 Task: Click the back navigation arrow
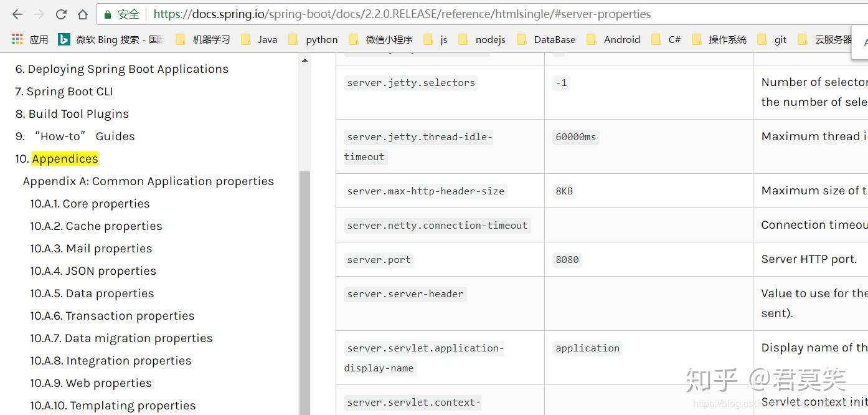16,14
